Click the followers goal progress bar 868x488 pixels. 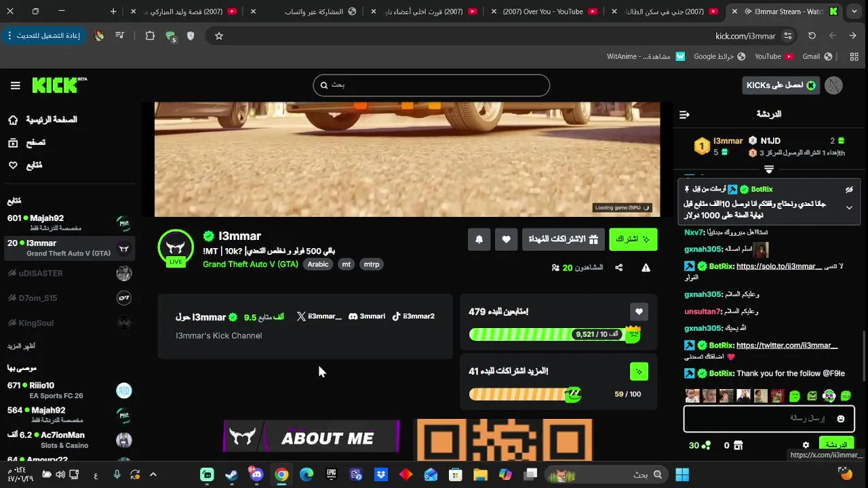[555, 334]
